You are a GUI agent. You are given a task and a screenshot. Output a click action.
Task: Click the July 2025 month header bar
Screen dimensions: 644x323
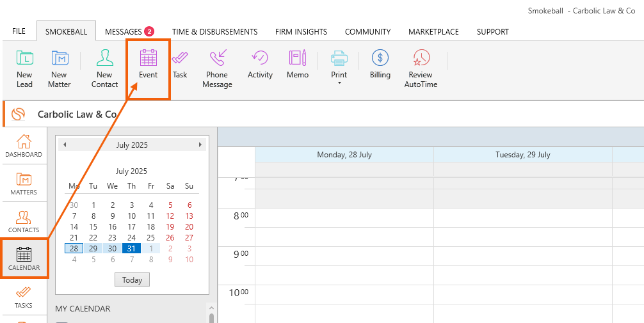(132, 145)
